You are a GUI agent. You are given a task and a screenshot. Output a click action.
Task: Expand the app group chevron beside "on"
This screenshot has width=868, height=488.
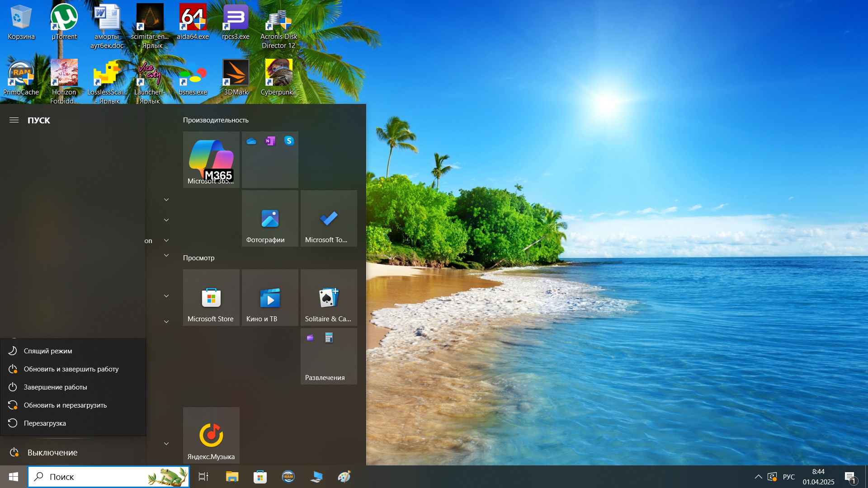[x=166, y=240]
